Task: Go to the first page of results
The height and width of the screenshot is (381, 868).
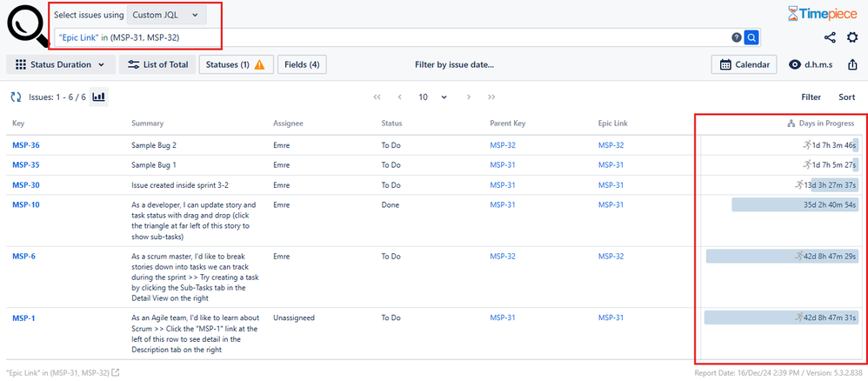Action: pos(377,97)
